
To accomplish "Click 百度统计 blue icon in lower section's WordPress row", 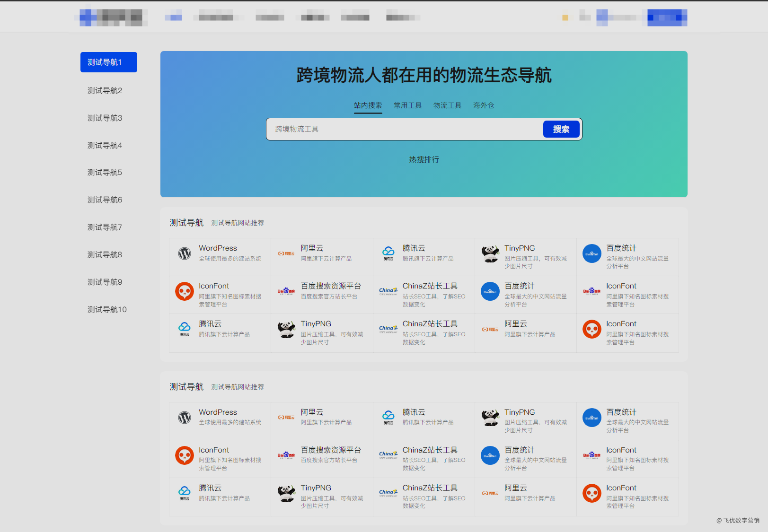I will click(592, 418).
